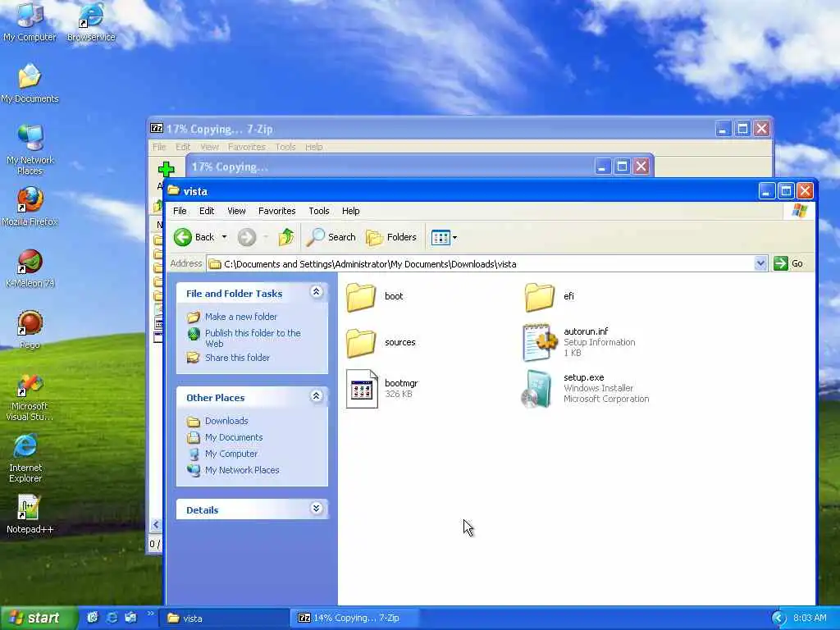Open My Network Places desktop icon
The image size is (840, 630).
coord(30,150)
